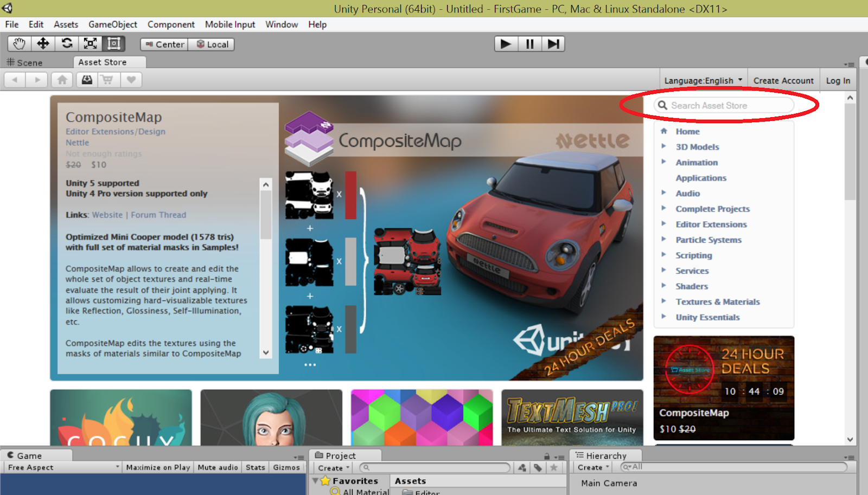This screenshot has width=868, height=495.
Task: Open the Window menu
Action: pos(282,24)
